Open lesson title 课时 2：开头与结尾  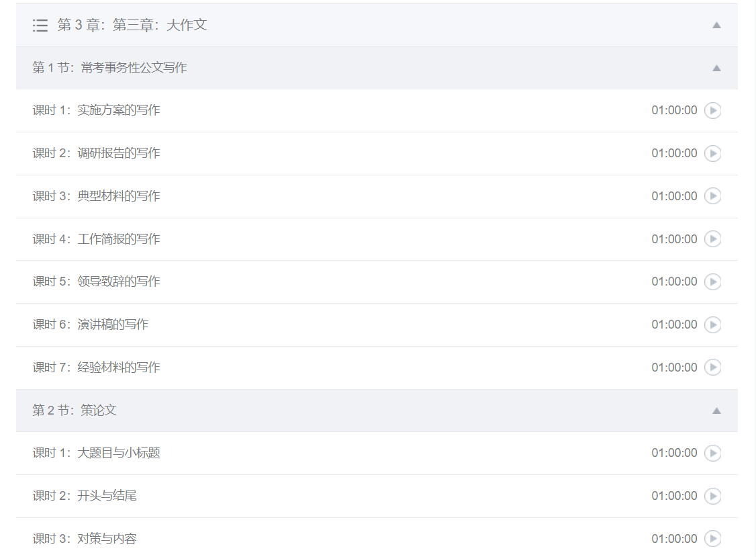pyautogui.click(x=85, y=496)
